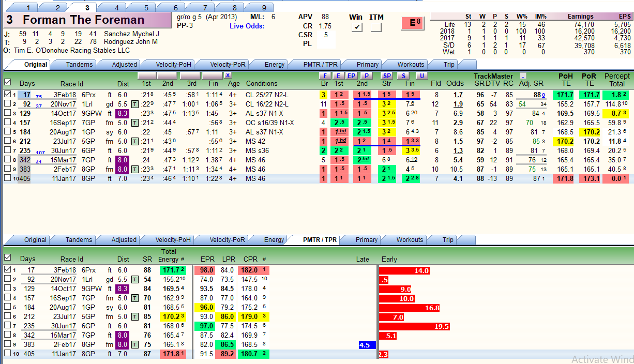Uncheck the Win checkbox

click(x=357, y=27)
